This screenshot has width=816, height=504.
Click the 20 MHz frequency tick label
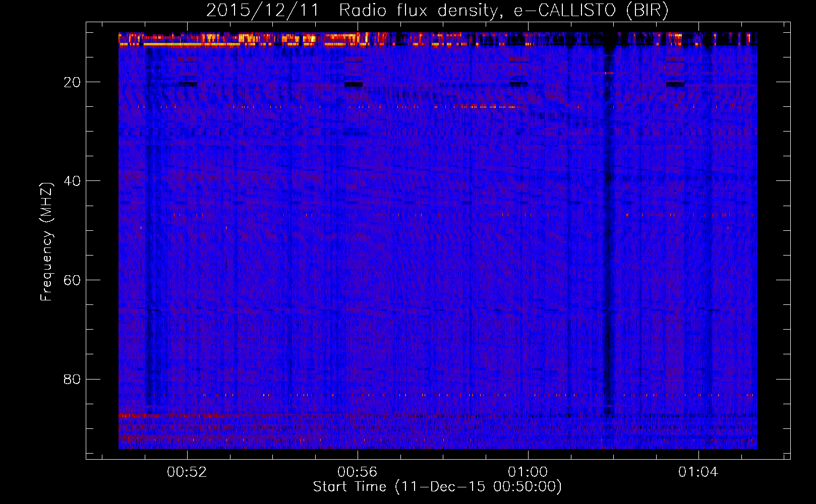point(73,82)
